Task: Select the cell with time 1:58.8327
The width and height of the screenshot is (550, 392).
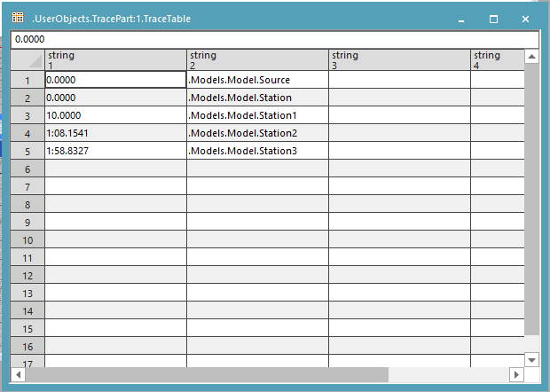Action: click(x=115, y=151)
